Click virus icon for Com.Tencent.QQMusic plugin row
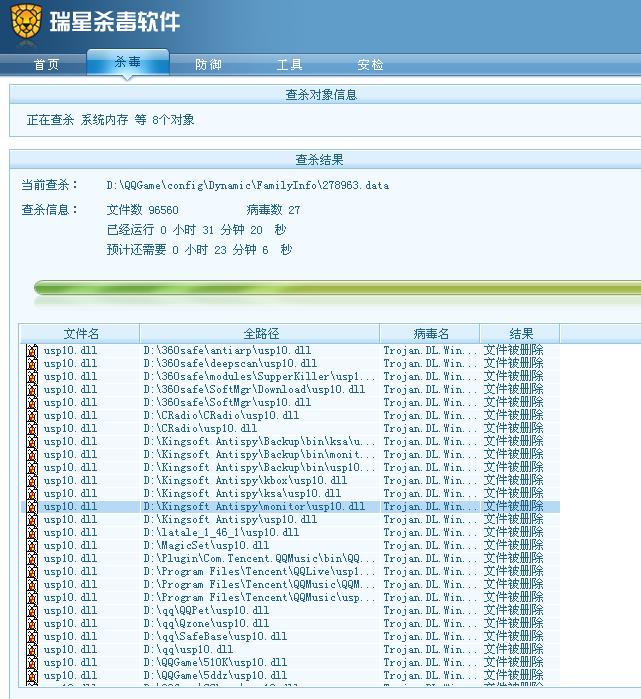The width and height of the screenshot is (641, 699). [32, 559]
